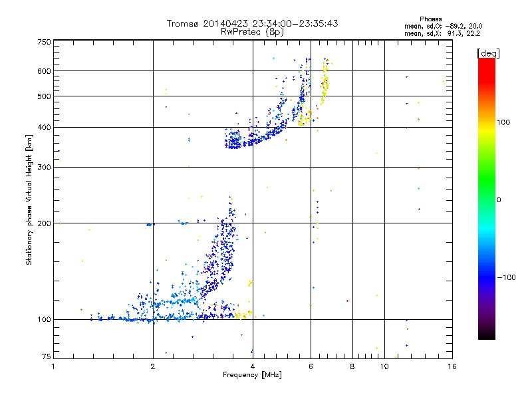Click the x-axis tick label '10'
The image size is (532, 399).
click(x=384, y=366)
